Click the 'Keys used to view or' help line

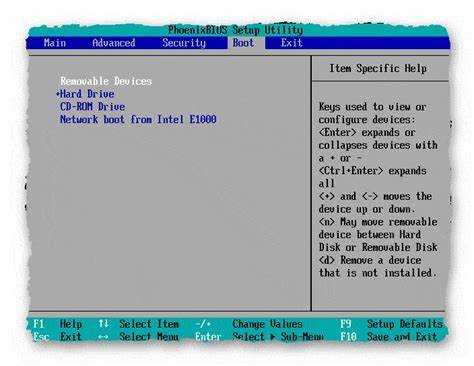click(x=373, y=107)
